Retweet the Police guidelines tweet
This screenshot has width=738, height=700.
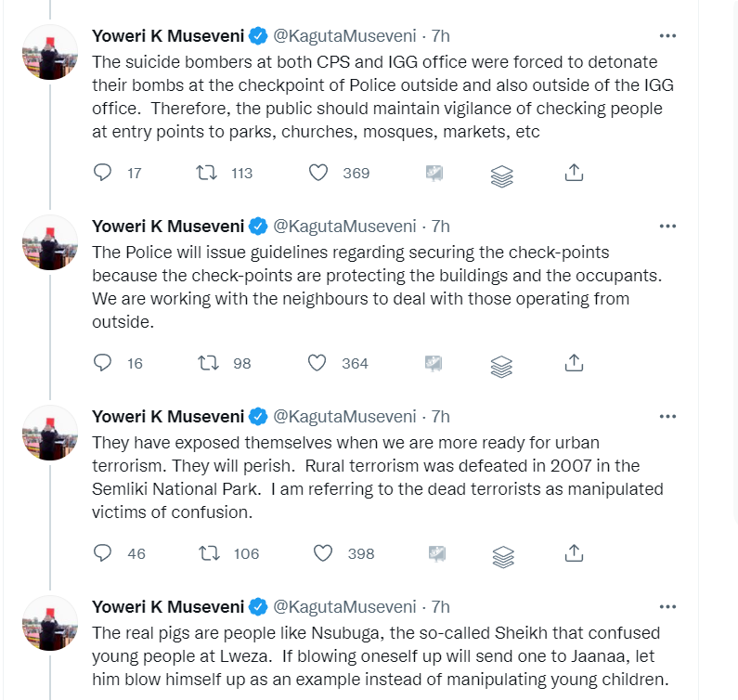pyautogui.click(x=210, y=363)
